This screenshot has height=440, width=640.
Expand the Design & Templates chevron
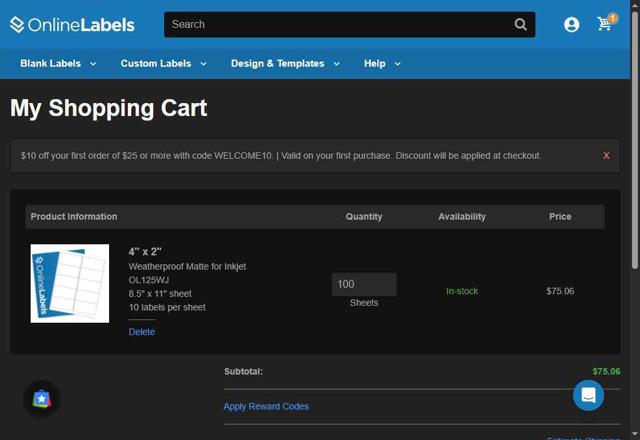(336, 64)
